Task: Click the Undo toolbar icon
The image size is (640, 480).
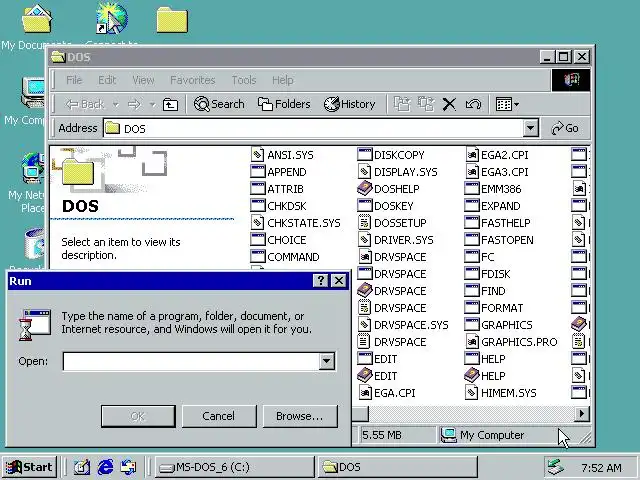Action: click(473, 104)
